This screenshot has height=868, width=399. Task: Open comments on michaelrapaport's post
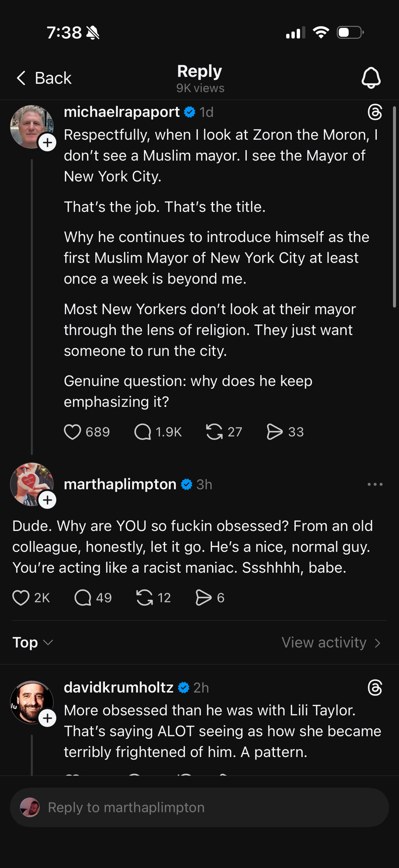pos(143,432)
